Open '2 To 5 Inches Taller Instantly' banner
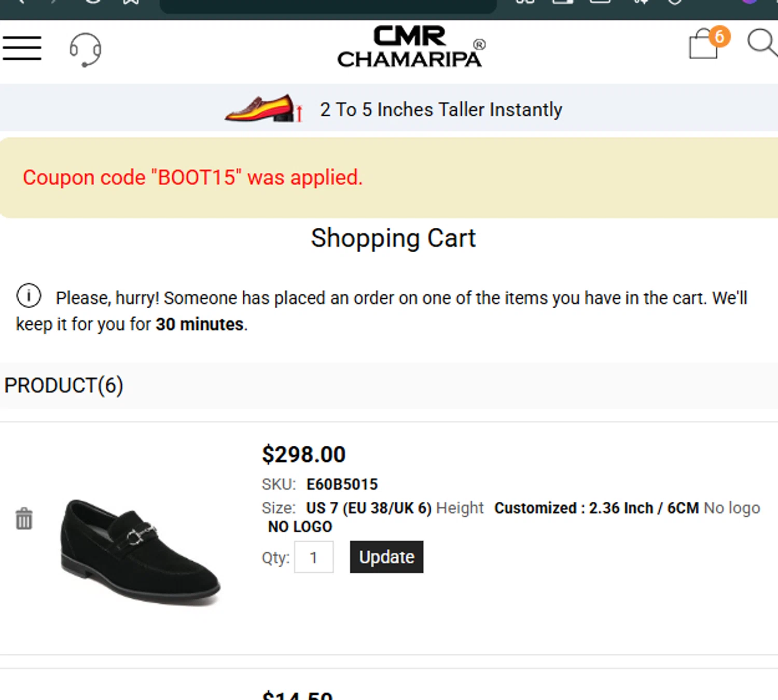 click(441, 109)
